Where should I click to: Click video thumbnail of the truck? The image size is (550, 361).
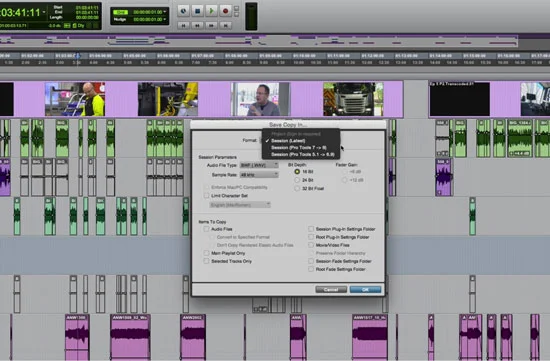pos(353,99)
